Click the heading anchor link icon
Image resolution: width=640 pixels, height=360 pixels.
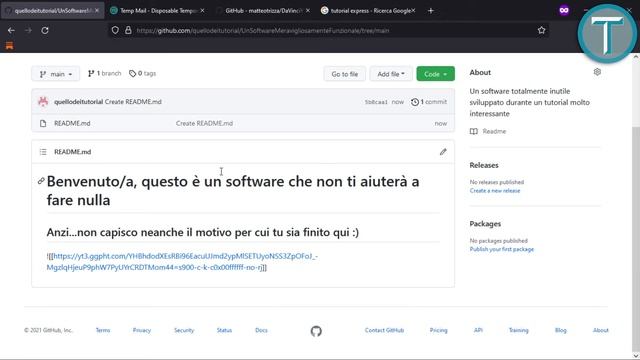41,181
